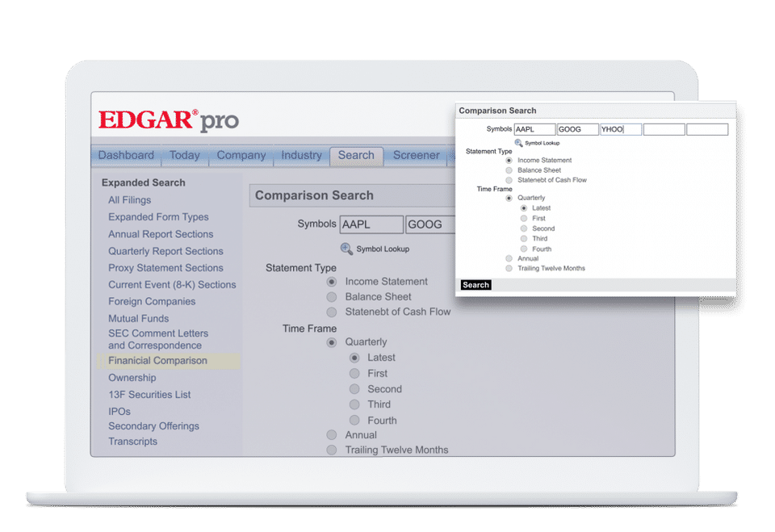
Task: Click the AAPL symbol field in popup
Action: click(534, 129)
